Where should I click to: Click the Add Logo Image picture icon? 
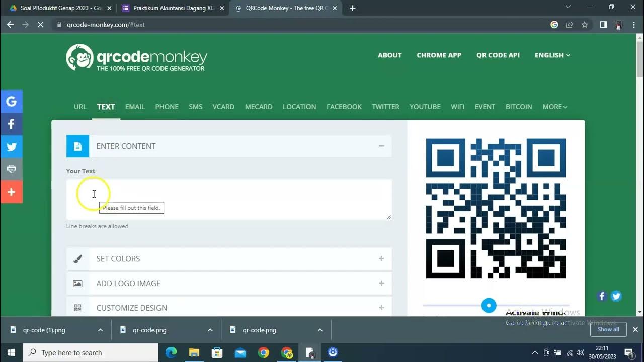[x=77, y=284]
